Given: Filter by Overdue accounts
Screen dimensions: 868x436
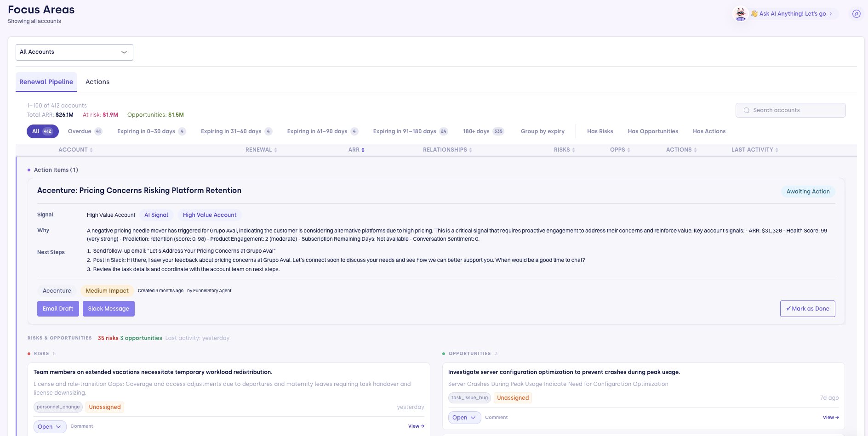Looking at the screenshot, I should point(85,131).
